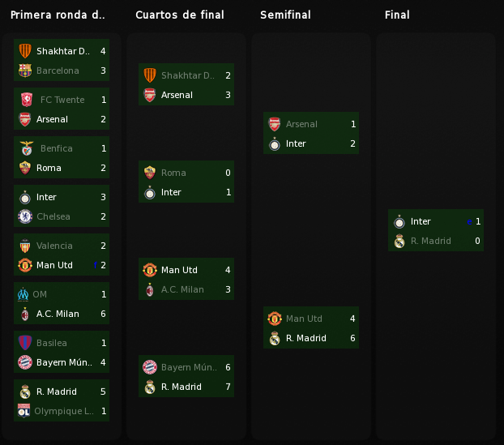Click the Semifinal column header
The height and width of the screenshot is (445, 504).
(x=285, y=15)
